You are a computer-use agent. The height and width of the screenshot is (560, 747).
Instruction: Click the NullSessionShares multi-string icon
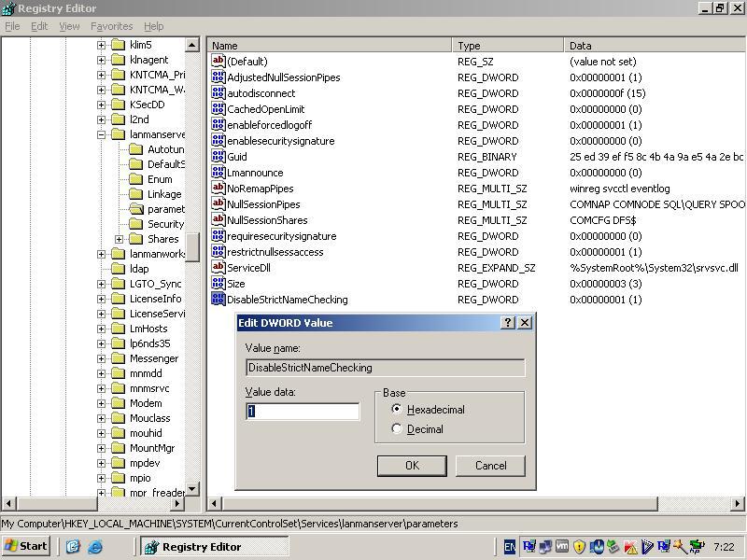(218, 219)
